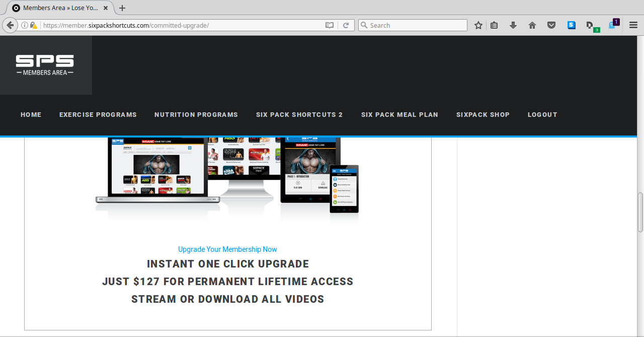
Task: Focus the address bar URL field
Action: point(182,25)
